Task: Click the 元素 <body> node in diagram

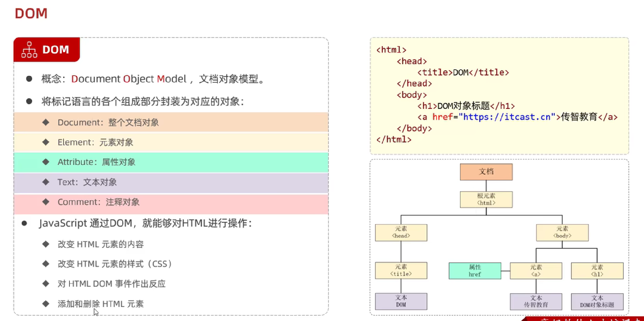Action: (x=562, y=232)
